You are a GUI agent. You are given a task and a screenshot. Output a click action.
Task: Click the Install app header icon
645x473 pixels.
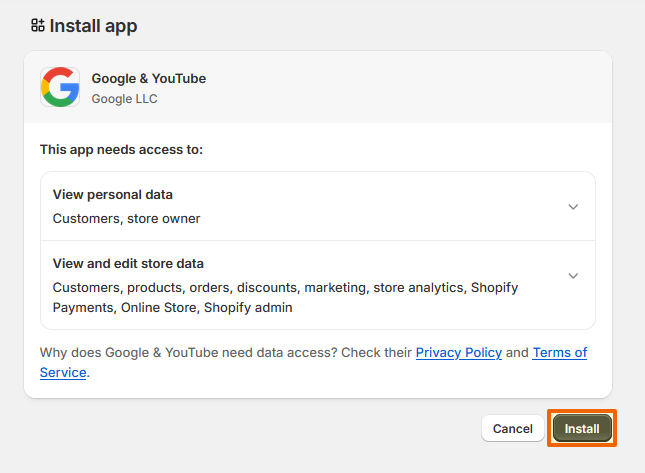(38, 26)
